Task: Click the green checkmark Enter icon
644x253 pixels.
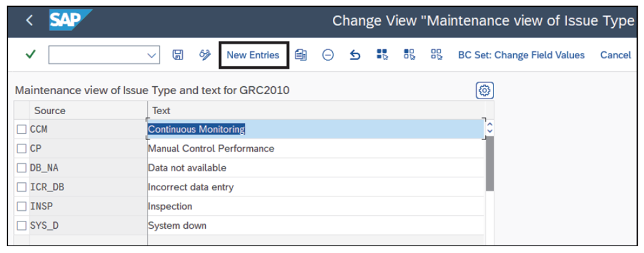Action: pyautogui.click(x=30, y=55)
